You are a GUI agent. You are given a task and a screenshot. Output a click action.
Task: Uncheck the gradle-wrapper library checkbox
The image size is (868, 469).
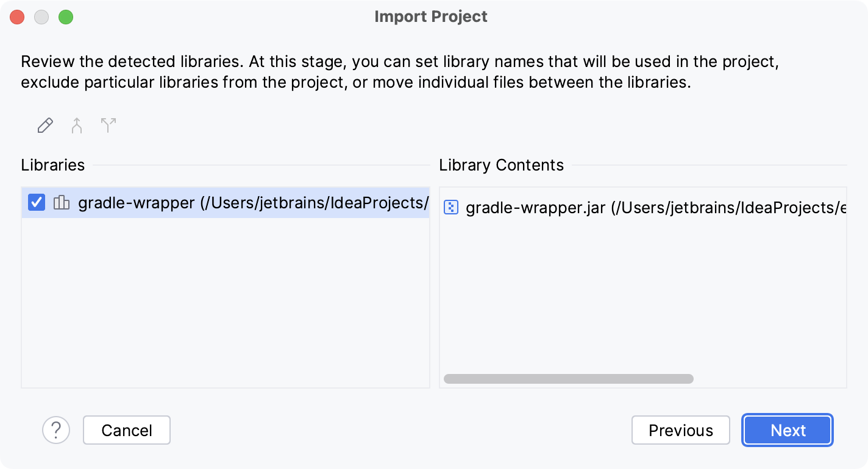coord(36,203)
